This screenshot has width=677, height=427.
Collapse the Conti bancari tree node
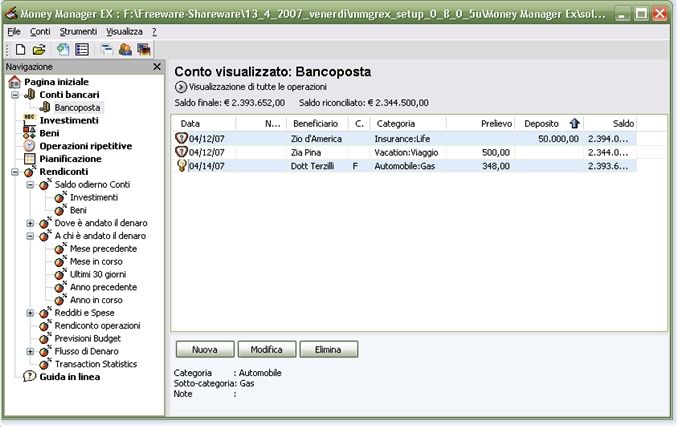(x=15, y=95)
